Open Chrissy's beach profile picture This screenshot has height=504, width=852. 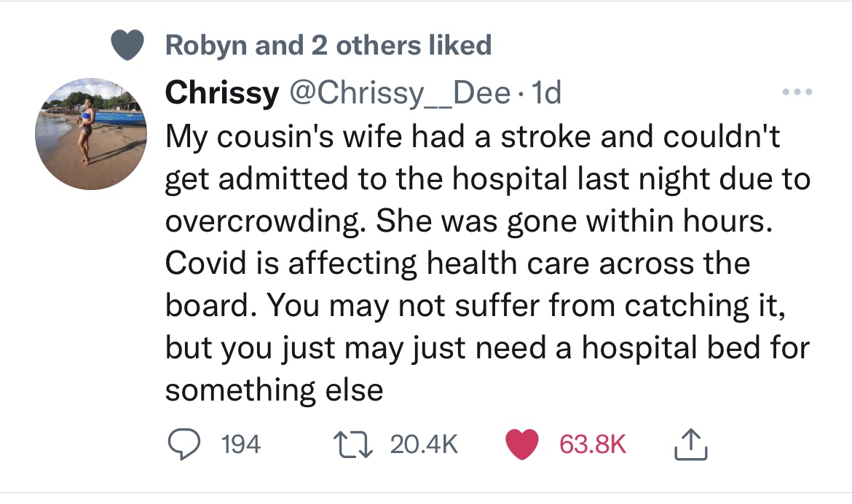click(91, 135)
